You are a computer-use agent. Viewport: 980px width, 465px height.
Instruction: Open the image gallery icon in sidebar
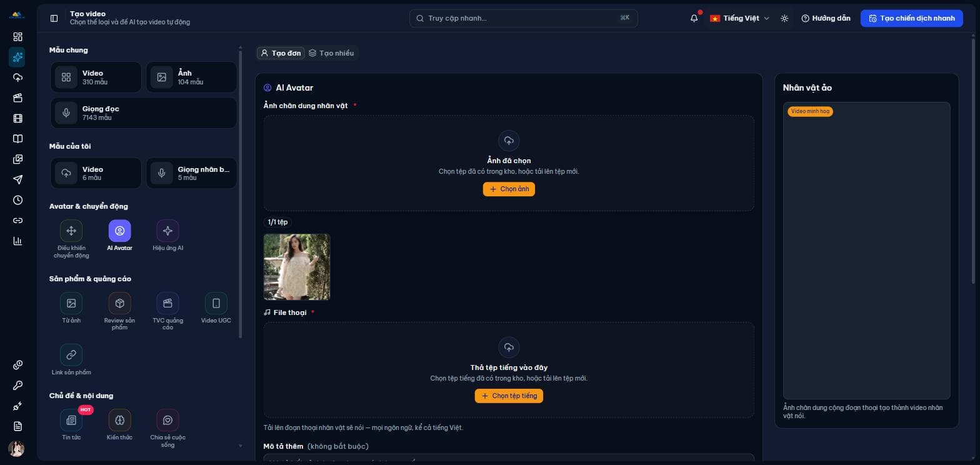[17, 159]
